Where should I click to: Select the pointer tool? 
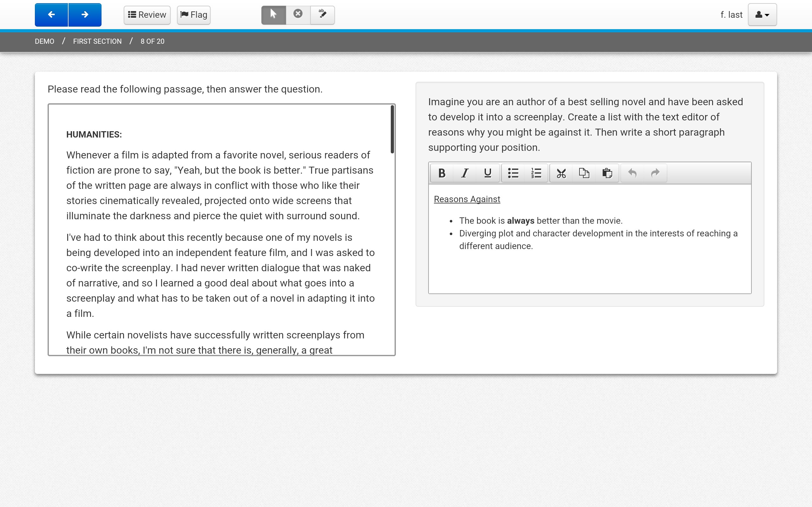(273, 15)
